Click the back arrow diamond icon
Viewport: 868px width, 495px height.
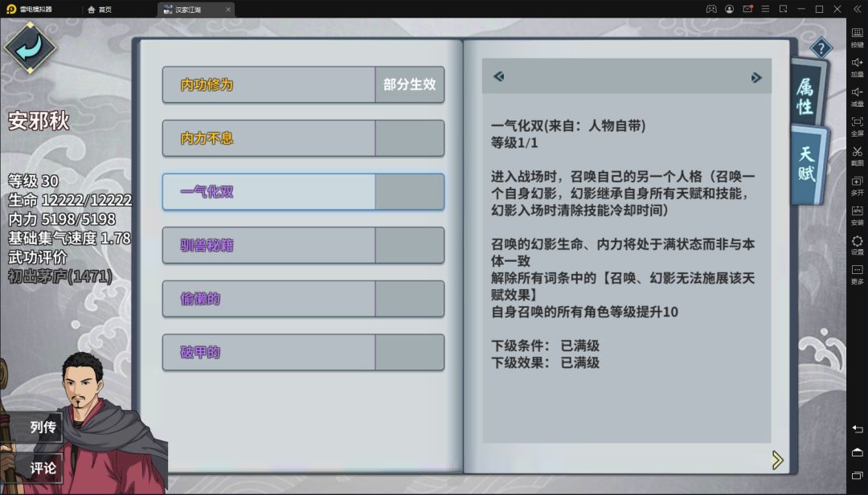(30, 47)
